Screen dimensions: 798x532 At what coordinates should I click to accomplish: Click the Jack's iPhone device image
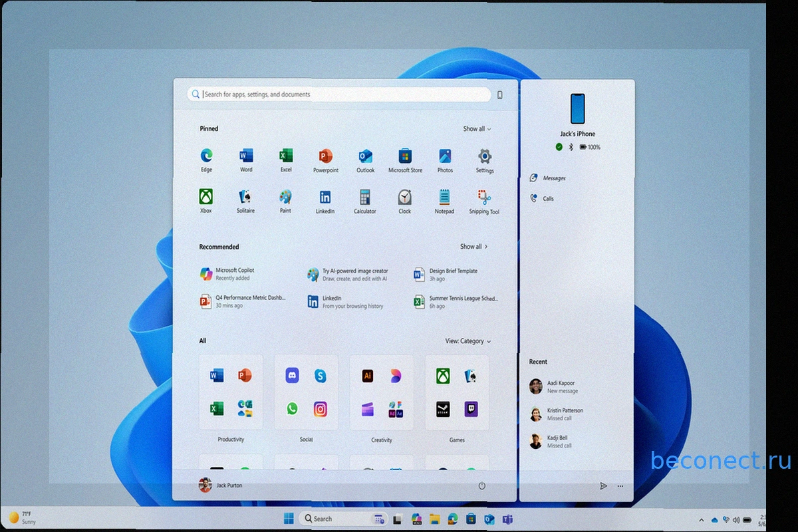577,108
